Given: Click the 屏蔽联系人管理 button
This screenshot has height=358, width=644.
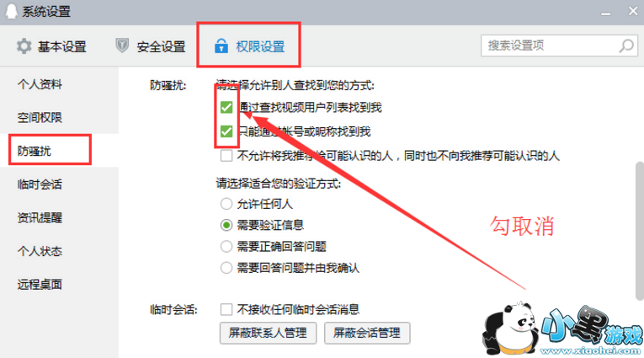Looking at the screenshot, I should 268,333.
